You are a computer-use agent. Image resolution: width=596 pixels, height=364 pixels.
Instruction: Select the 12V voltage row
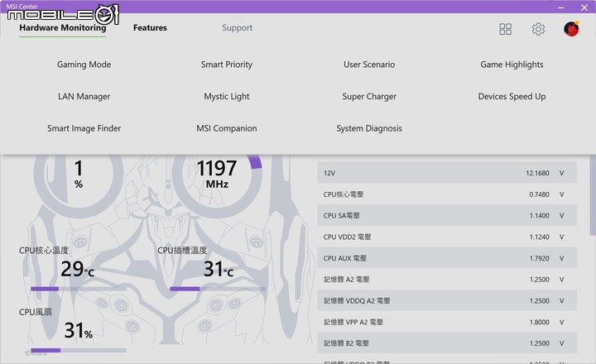pos(447,173)
